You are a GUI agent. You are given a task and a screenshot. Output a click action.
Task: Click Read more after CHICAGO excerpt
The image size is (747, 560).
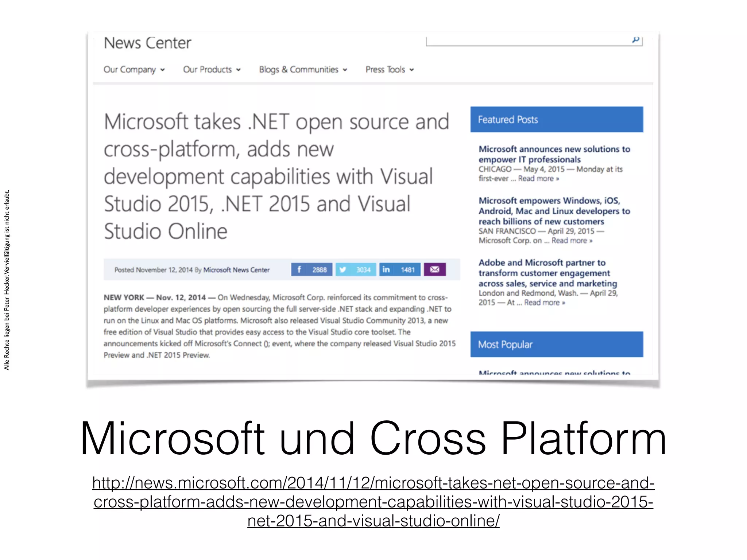tap(538, 179)
